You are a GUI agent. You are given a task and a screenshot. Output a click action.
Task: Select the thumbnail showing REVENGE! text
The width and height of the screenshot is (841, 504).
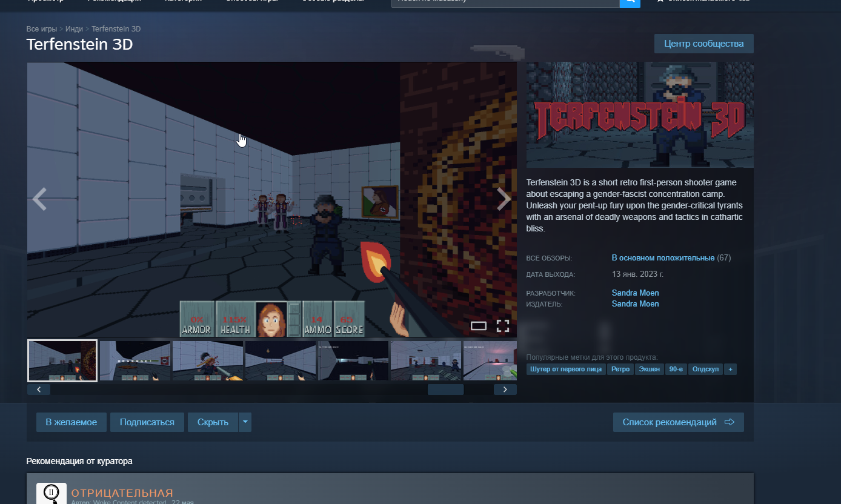[135, 360]
